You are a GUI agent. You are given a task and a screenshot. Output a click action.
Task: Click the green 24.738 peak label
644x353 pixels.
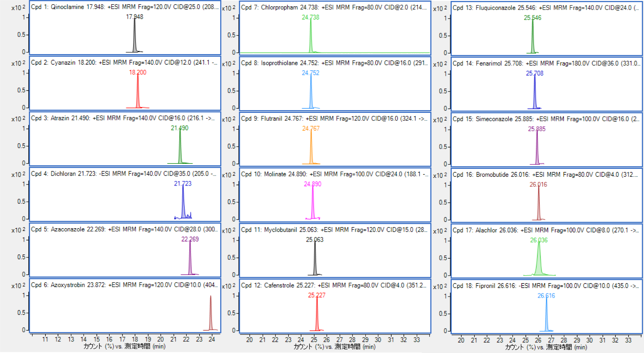click(310, 17)
